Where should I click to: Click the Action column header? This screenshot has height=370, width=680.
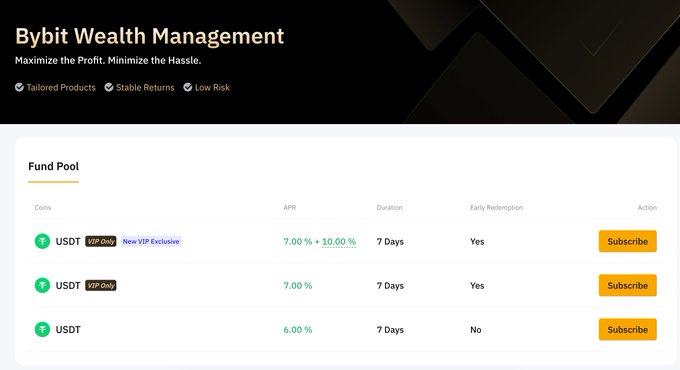(647, 208)
